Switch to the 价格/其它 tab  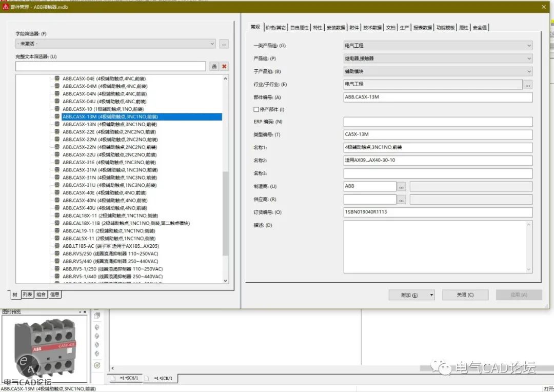[x=275, y=28]
